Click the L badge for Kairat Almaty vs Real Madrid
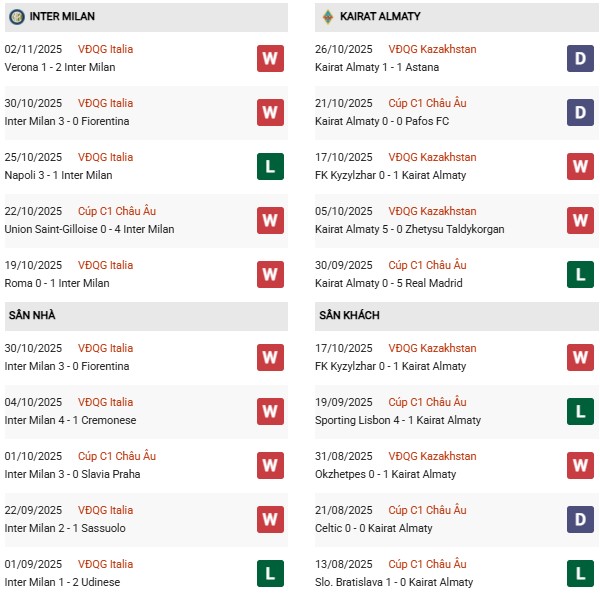Viewport: 600px width, 594px height. tap(580, 274)
